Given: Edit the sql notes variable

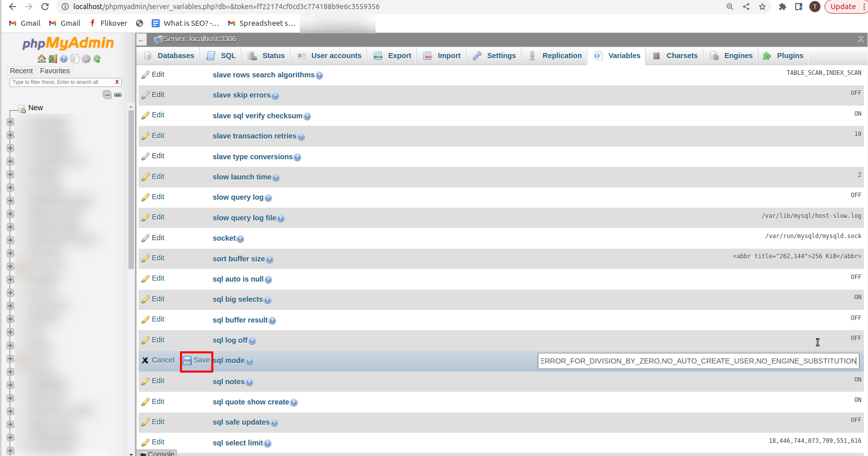Looking at the screenshot, I should click(153, 381).
